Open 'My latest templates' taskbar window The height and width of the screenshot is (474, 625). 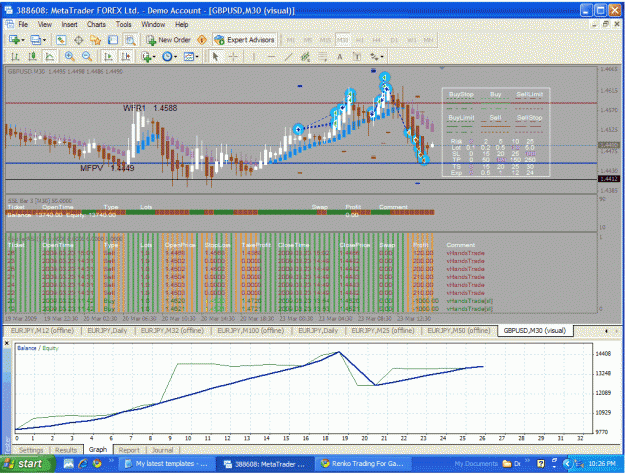[166, 464]
